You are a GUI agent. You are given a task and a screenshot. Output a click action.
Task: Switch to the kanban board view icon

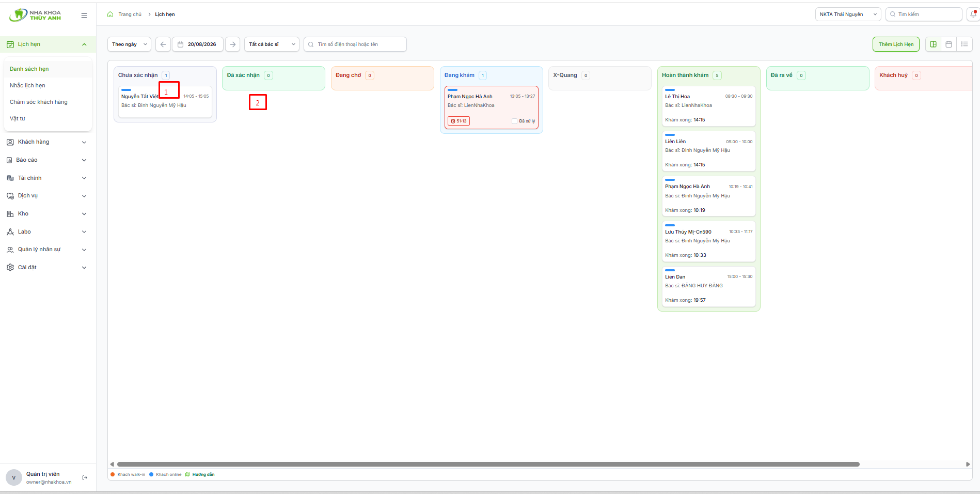coord(933,44)
